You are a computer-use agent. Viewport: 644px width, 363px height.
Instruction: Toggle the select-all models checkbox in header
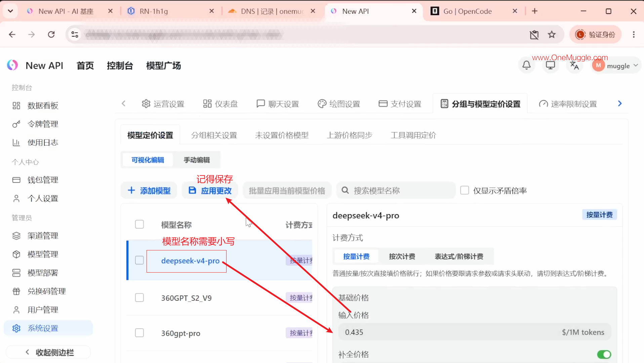(x=139, y=224)
